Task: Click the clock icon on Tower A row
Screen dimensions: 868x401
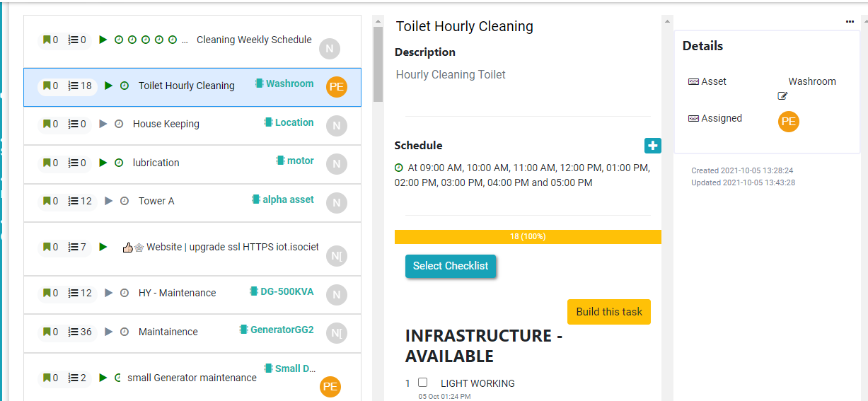Action: pos(125,201)
